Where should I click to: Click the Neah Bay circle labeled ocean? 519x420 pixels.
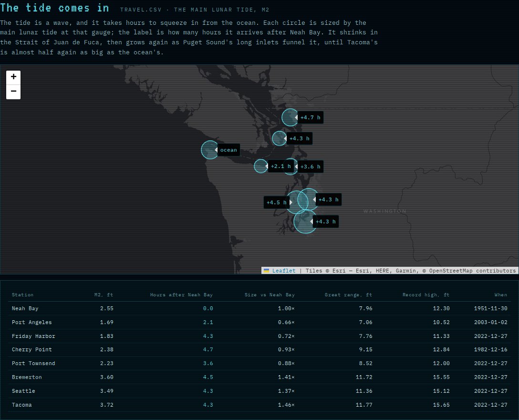(x=210, y=150)
